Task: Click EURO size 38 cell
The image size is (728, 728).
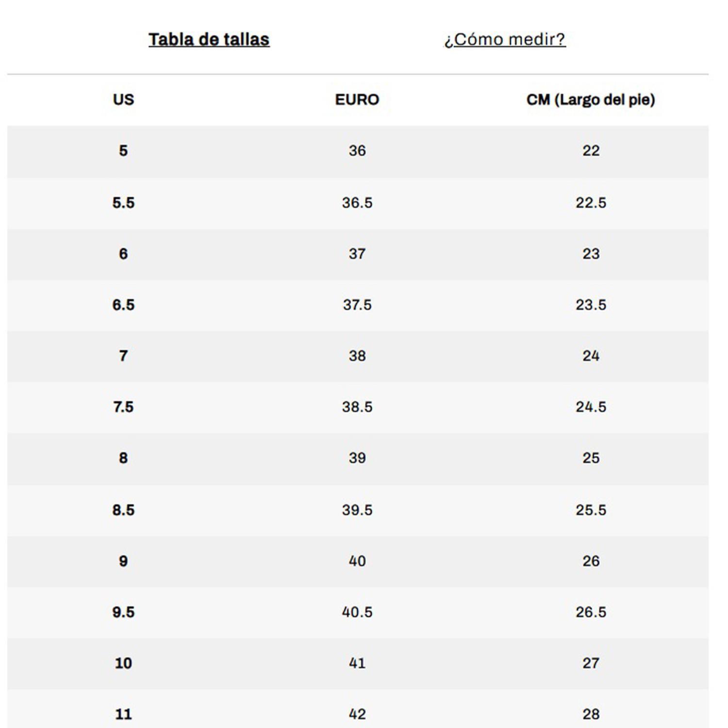Action: point(357,356)
